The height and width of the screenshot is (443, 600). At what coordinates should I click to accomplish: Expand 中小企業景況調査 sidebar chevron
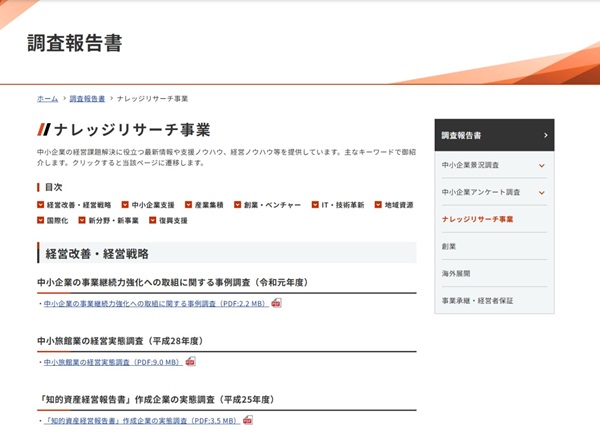coord(541,165)
